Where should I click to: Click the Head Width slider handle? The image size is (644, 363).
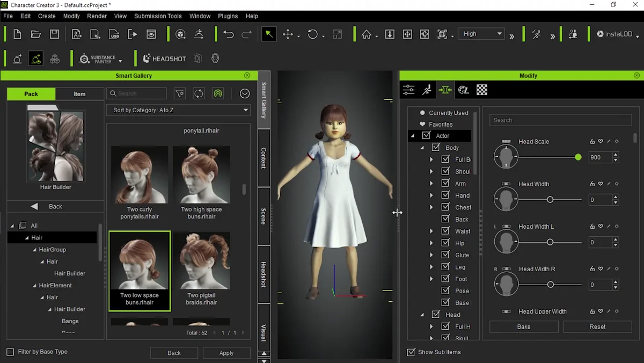pos(550,200)
